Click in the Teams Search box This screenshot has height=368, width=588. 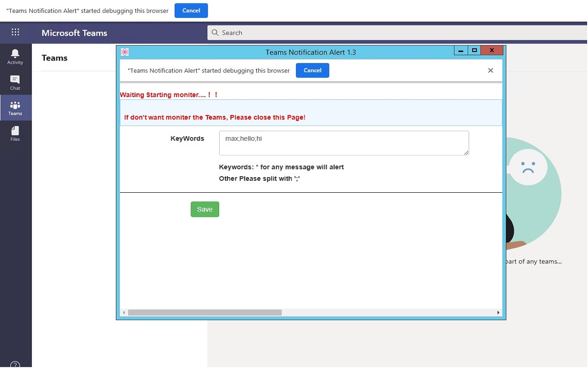[397, 33]
